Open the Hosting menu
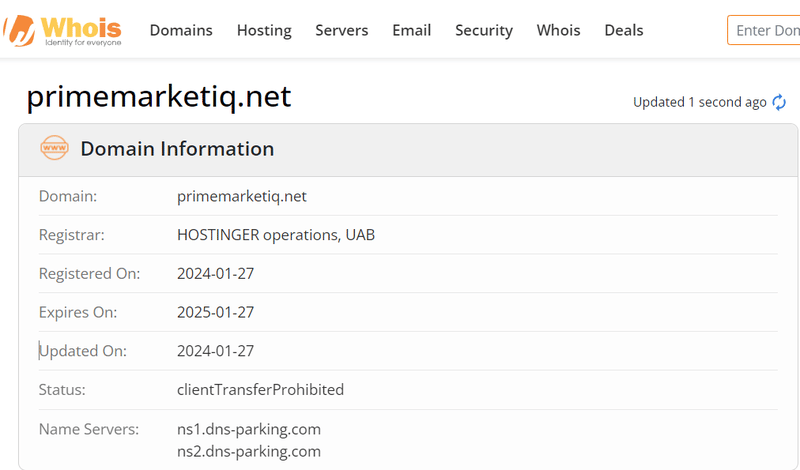The image size is (800, 470). [x=264, y=30]
